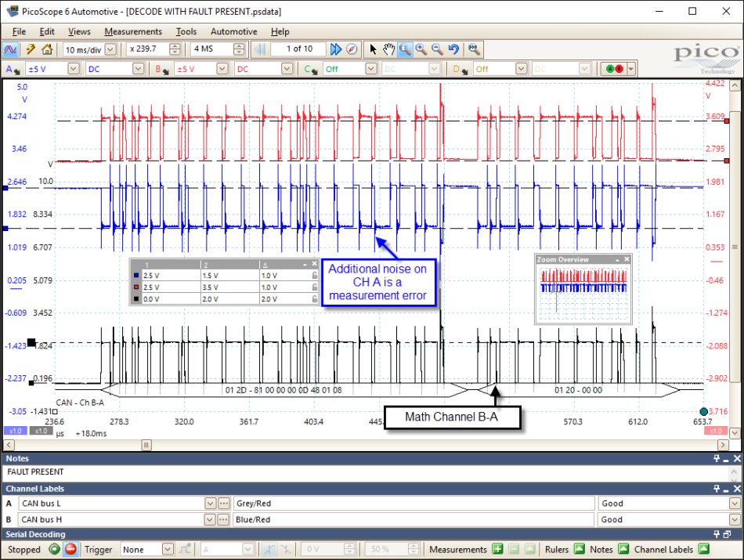The image size is (744, 560).
Task: Close the Zoom Overview window
Action: point(627,259)
